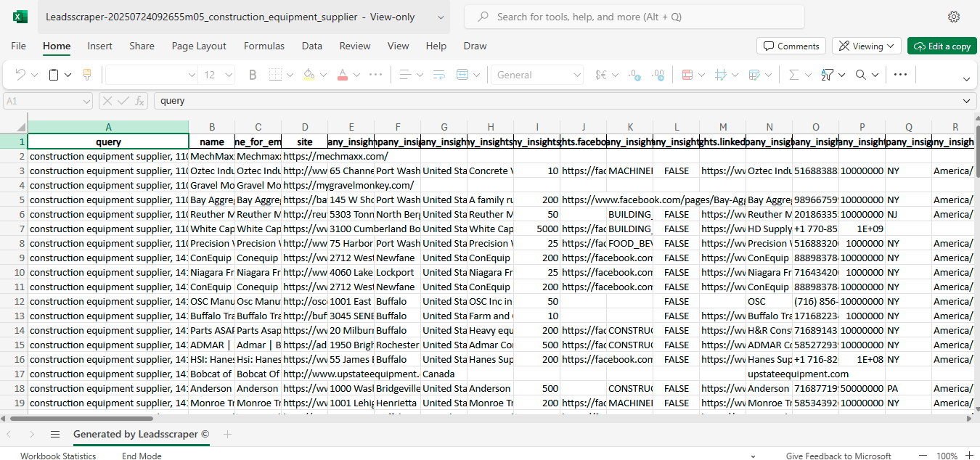
Task: Open the ribbon overflow ellipsis menu
Action: coord(900,75)
